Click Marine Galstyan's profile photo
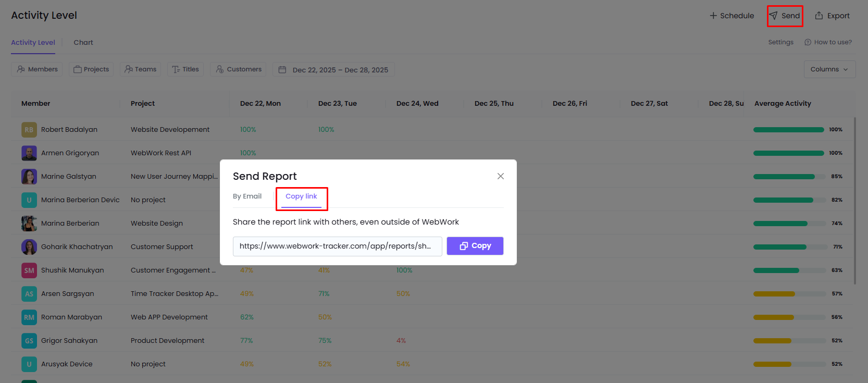Screen dimensions: 868x383 29,177
